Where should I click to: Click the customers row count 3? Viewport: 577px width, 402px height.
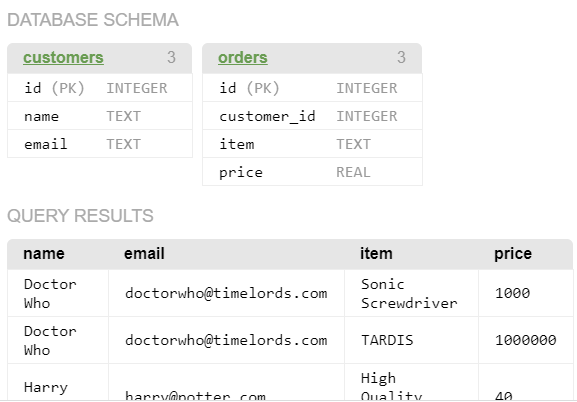coord(171,57)
